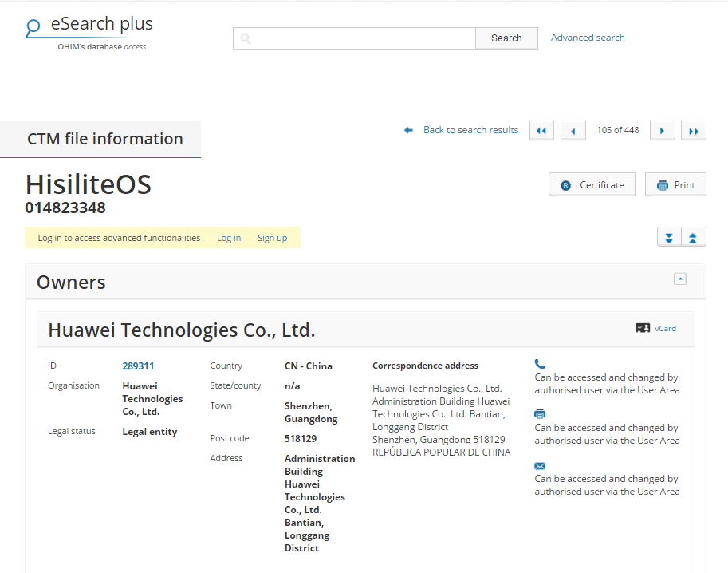Go back to search results
This screenshot has width=728, height=573.
470,130
